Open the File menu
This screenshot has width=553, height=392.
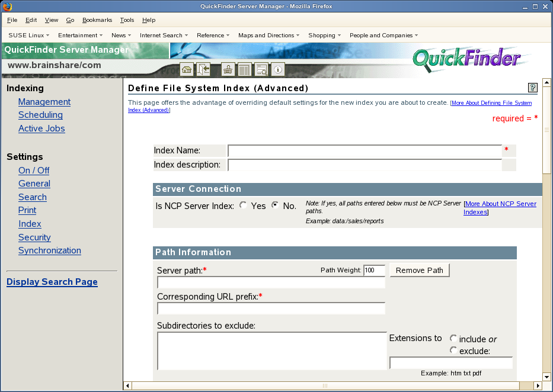[12, 20]
